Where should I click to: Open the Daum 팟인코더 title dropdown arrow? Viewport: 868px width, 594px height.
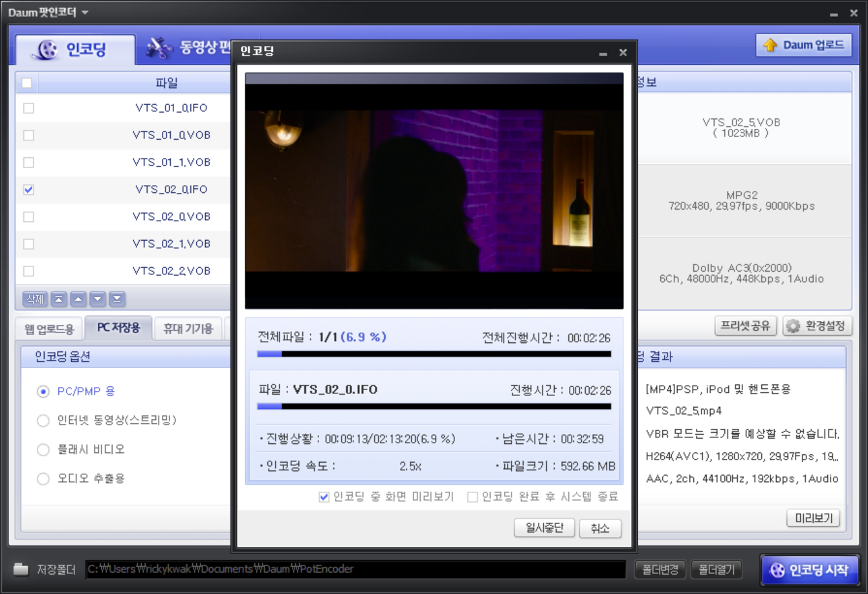click(85, 13)
